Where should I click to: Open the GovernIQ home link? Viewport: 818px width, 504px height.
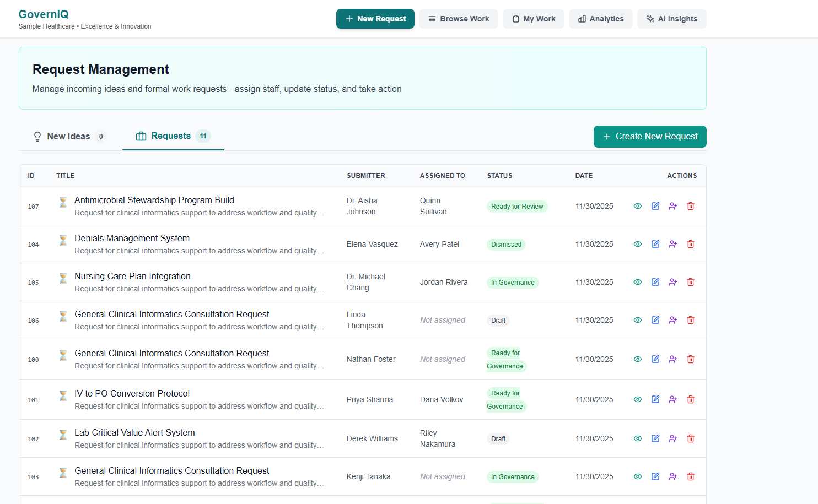click(44, 14)
